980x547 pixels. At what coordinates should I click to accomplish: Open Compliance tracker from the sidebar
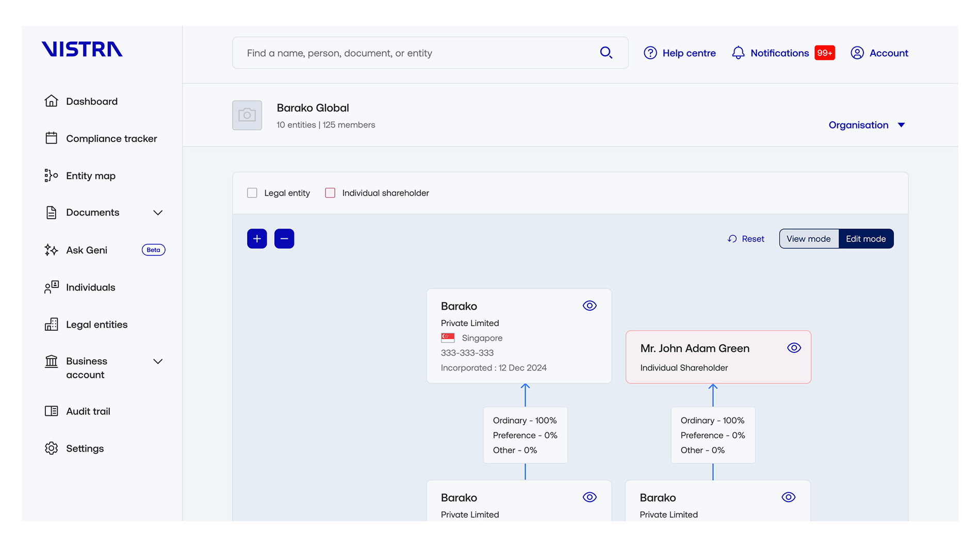(x=111, y=138)
